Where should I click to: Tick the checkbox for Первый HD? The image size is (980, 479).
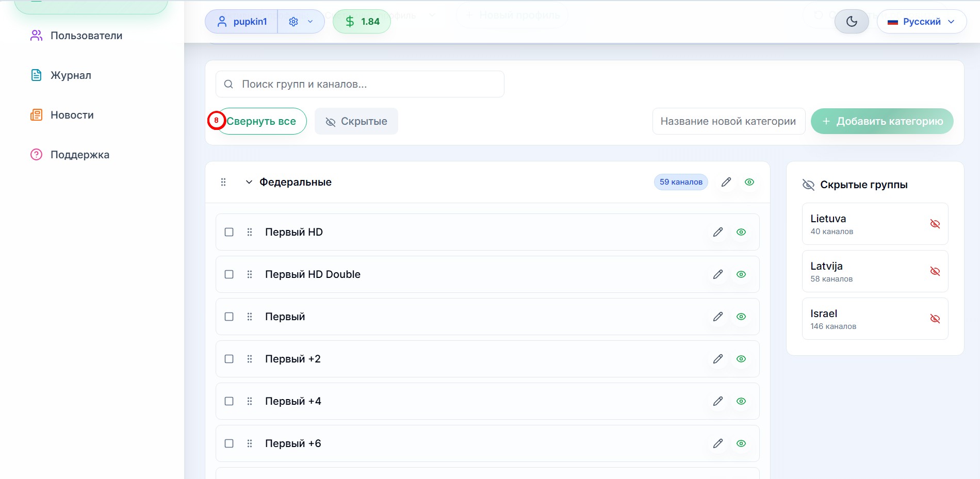229,232
